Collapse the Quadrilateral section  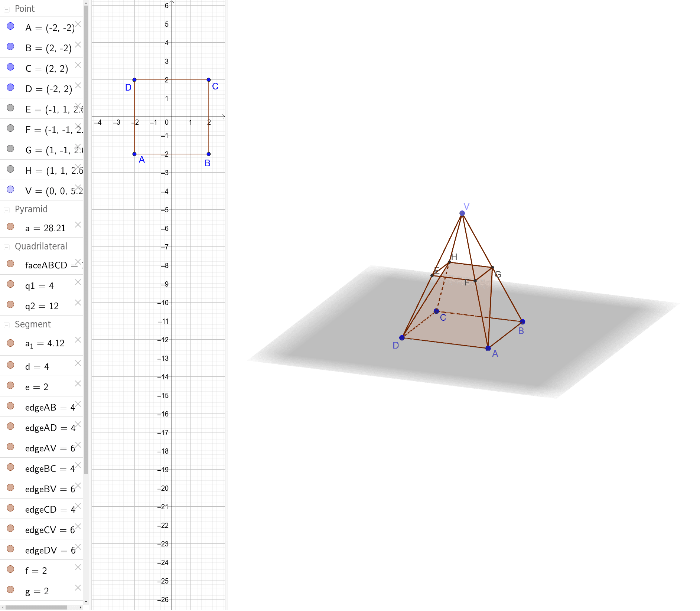[7, 246]
